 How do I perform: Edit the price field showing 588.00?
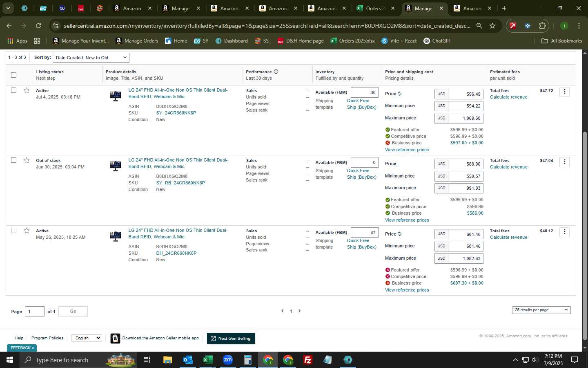(x=465, y=164)
